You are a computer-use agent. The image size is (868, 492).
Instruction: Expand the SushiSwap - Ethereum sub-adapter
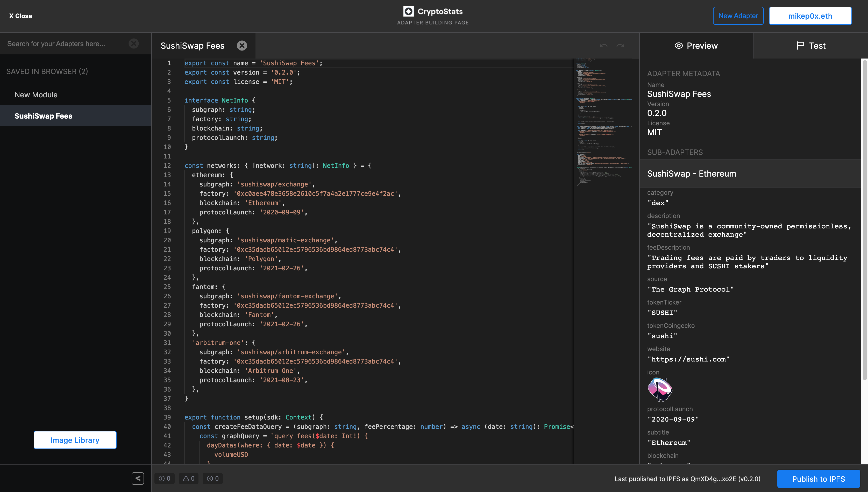(x=752, y=173)
